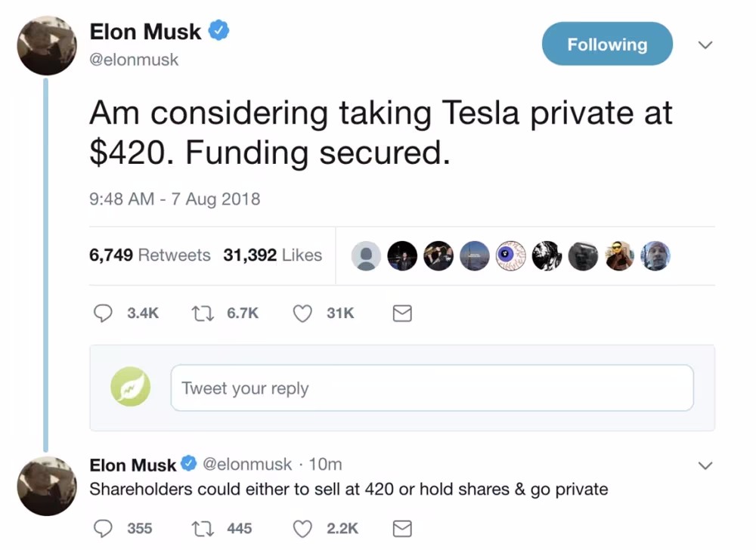Click the Elon Musk name on reply tweet

coord(132,465)
